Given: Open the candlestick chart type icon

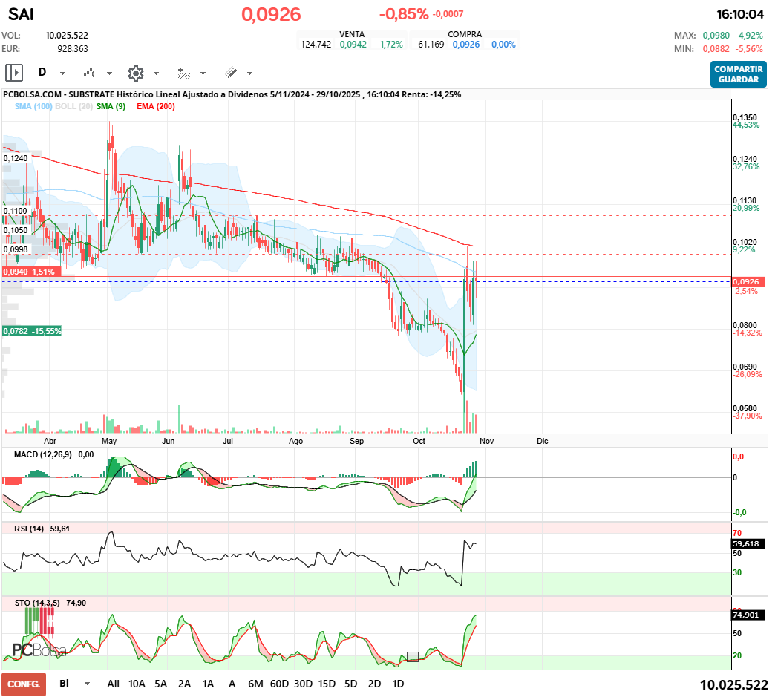Looking at the screenshot, I should click(89, 73).
